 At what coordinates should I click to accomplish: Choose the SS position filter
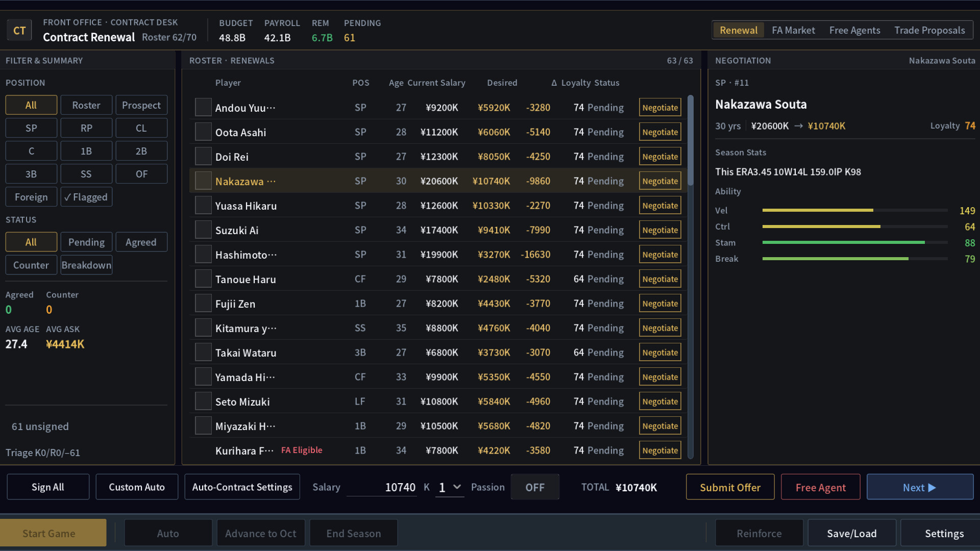(x=86, y=174)
